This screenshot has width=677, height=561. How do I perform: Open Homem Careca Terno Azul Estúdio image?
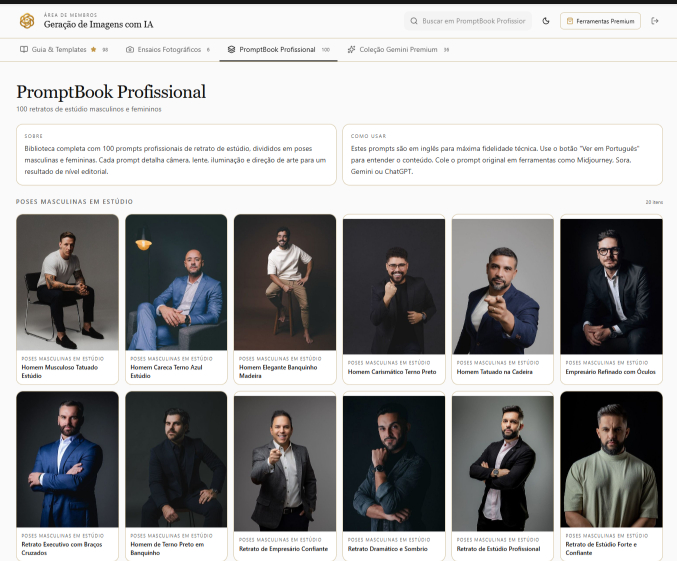(x=176, y=282)
